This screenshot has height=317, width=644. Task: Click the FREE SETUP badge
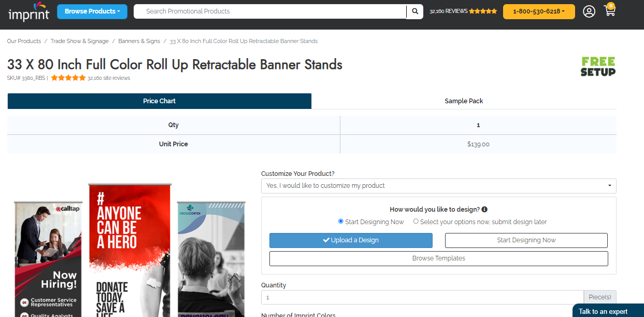[598, 66]
